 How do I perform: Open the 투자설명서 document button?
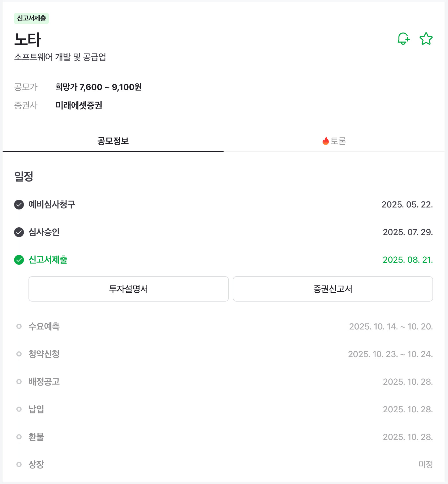(129, 289)
